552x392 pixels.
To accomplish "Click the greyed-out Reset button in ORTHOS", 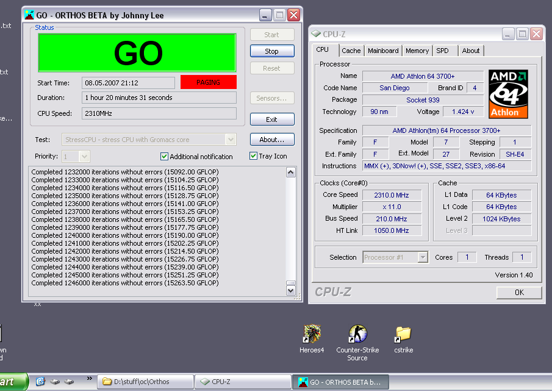I will 272,68.
